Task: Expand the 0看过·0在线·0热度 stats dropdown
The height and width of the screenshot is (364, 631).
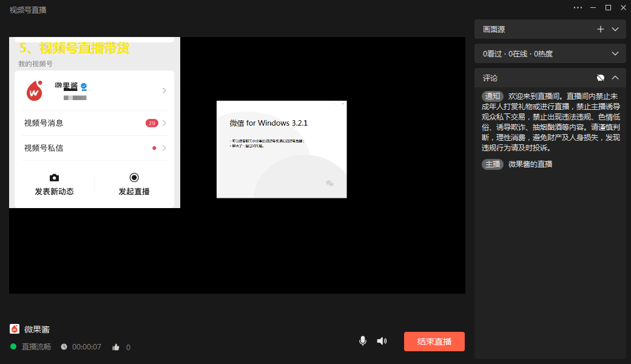Action: [615, 53]
